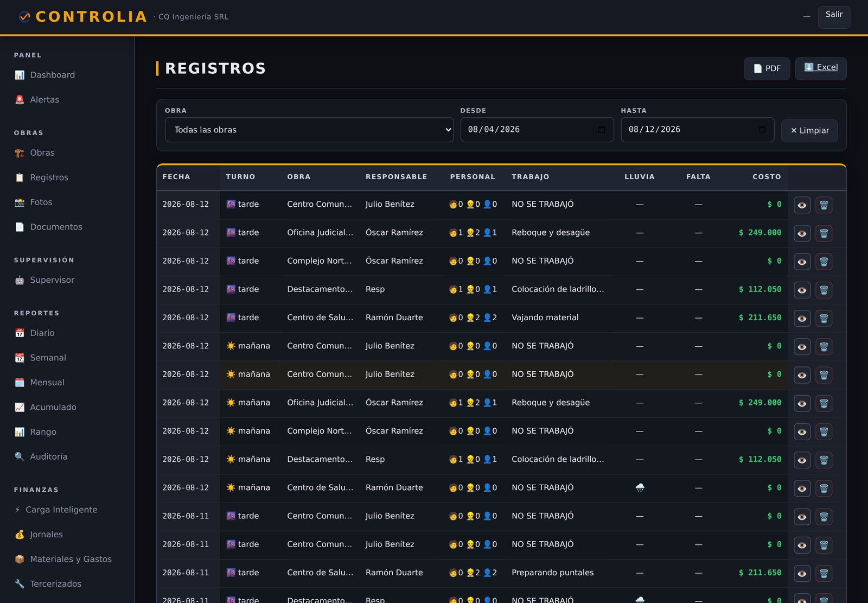Click the Documentos page icon
The height and width of the screenshot is (603, 868).
pyautogui.click(x=20, y=227)
